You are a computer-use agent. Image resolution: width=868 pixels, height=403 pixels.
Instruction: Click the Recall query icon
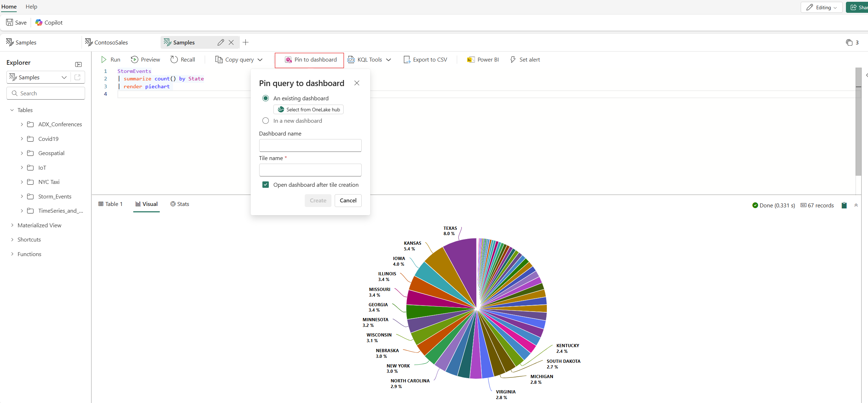[174, 59]
